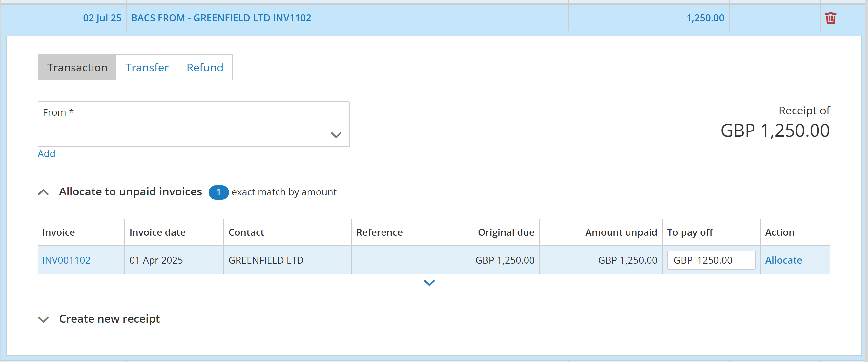868x362 pixels.
Task: Switch to the Transfer tab
Action: 147,67
